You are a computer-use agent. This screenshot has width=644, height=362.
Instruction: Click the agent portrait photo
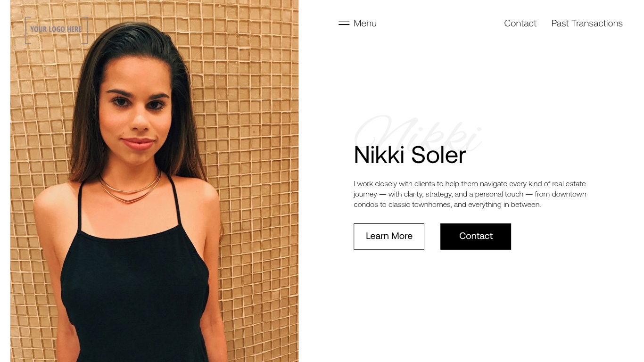154,181
